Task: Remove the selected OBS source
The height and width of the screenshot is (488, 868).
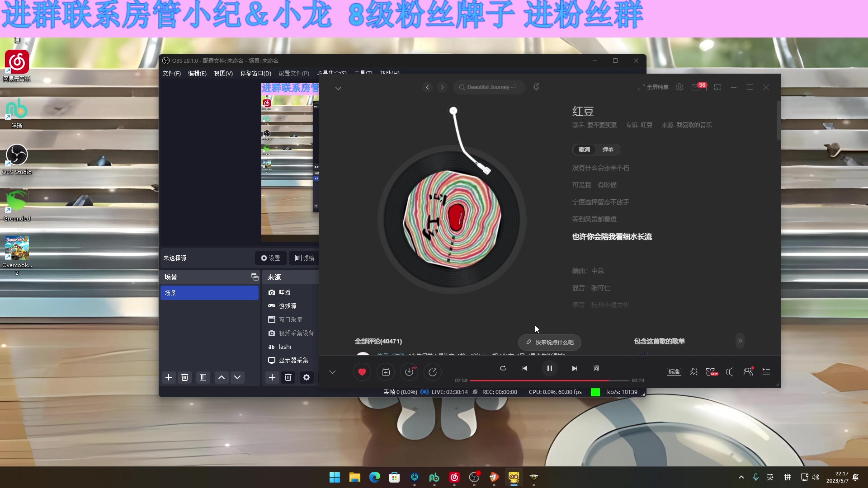Action: click(288, 377)
